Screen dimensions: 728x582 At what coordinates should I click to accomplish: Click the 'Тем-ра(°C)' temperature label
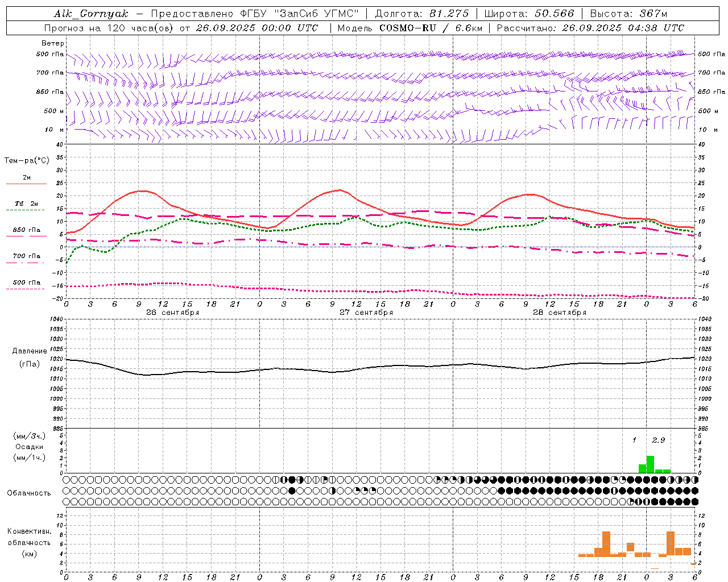(27, 161)
